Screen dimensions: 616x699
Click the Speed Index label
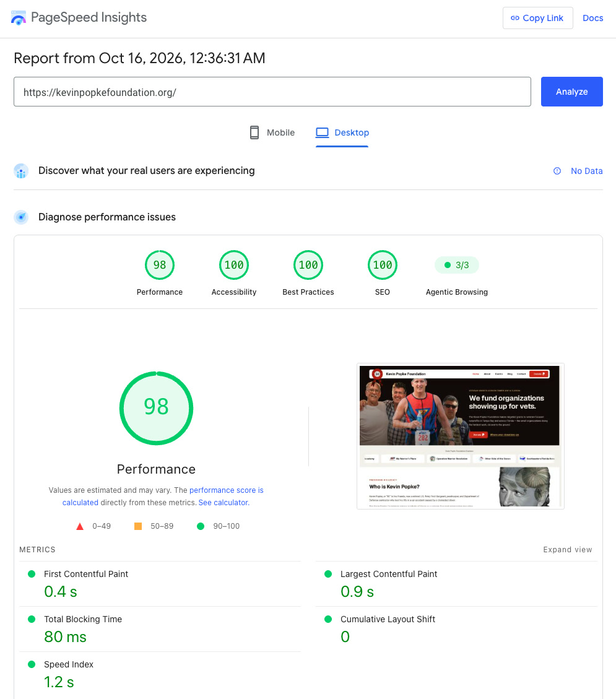(69, 664)
